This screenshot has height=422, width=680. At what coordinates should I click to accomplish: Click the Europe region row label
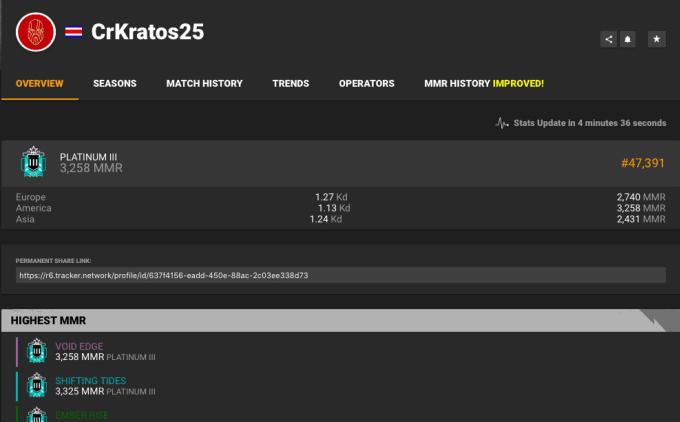[30, 197]
